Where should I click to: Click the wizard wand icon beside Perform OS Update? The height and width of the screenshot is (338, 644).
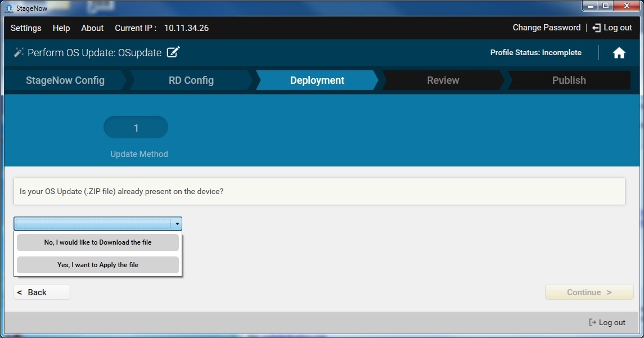click(19, 52)
